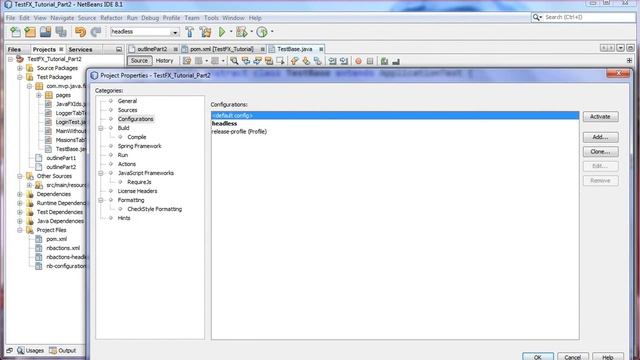
Task: Click the Shift Line Right icon
Action: click(344, 61)
